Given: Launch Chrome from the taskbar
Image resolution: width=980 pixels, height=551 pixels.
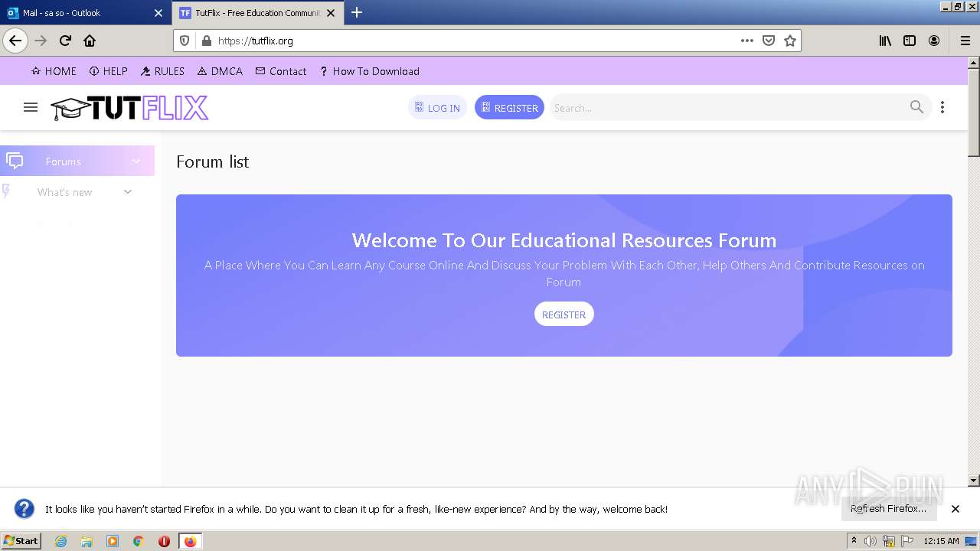Looking at the screenshot, I should [138, 541].
